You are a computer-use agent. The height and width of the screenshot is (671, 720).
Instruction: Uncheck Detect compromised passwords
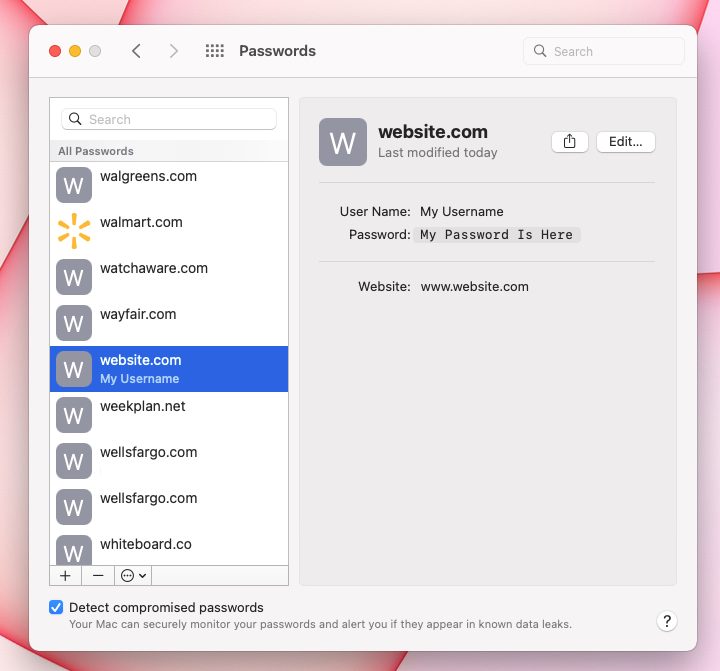coord(56,607)
